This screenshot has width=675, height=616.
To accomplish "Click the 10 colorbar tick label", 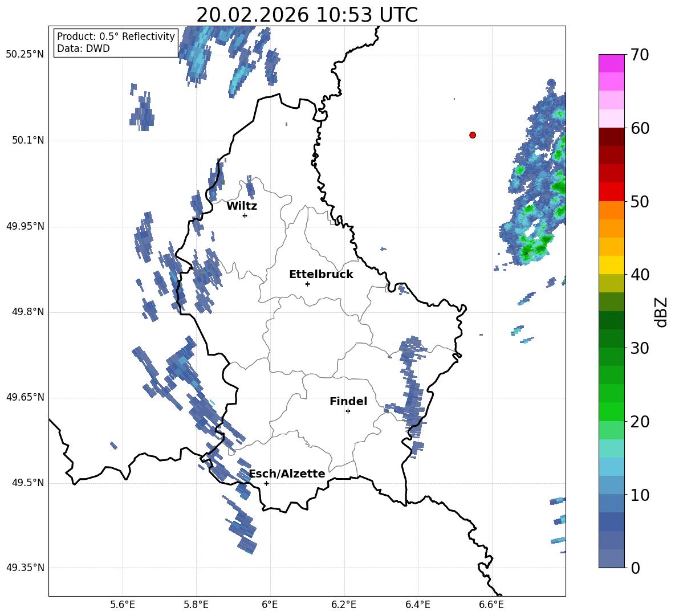I will click(x=640, y=495).
